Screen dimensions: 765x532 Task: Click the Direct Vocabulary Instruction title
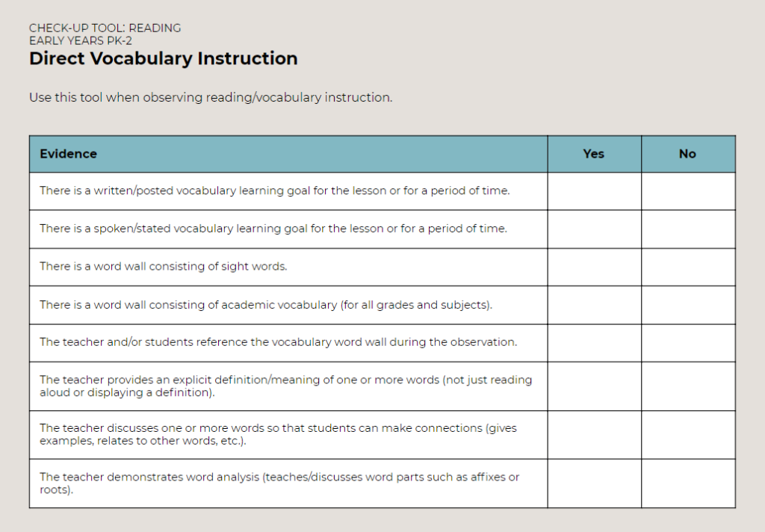pyautogui.click(x=164, y=58)
